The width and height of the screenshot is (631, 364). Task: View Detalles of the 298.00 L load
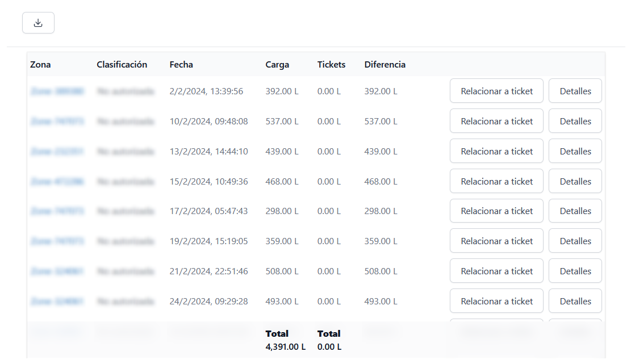575,211
